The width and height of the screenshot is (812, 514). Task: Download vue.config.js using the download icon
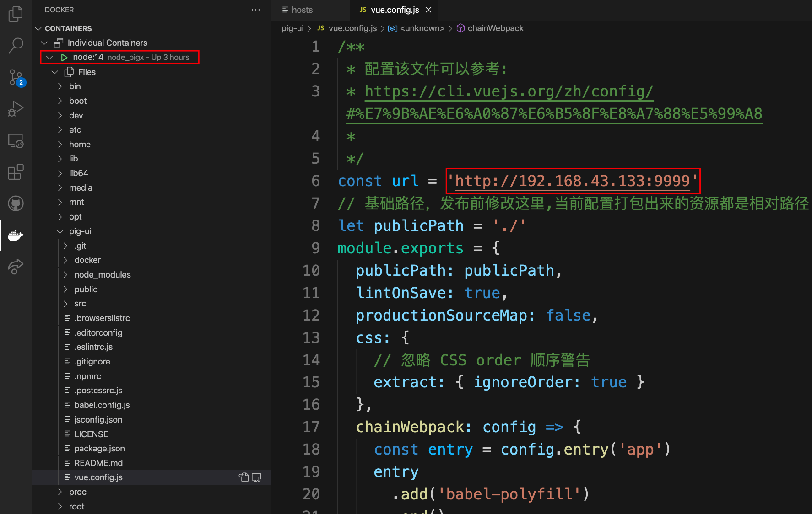(x=256, y=477)
